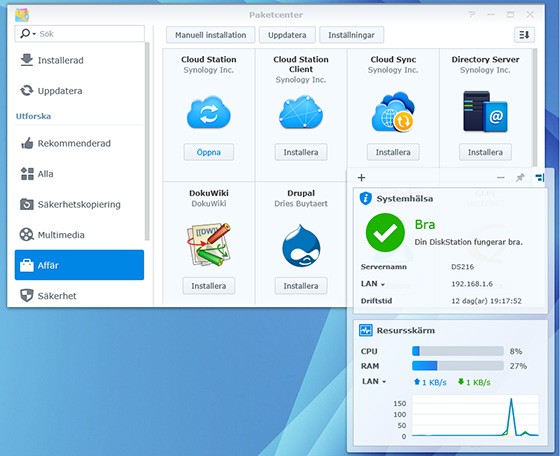Click the Cloud Station cloud icon
This screenshot has width=560, height=456.
click(x=209, y=112)
